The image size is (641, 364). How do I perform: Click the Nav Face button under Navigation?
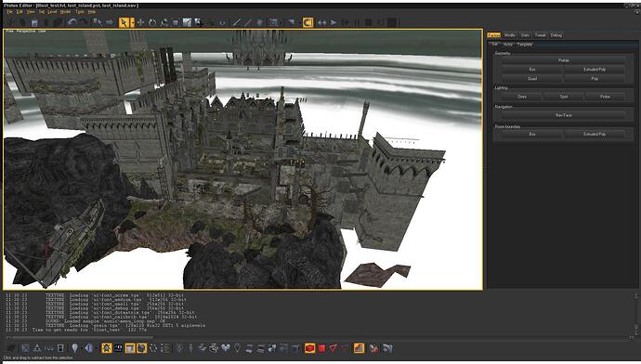point(563,115)
